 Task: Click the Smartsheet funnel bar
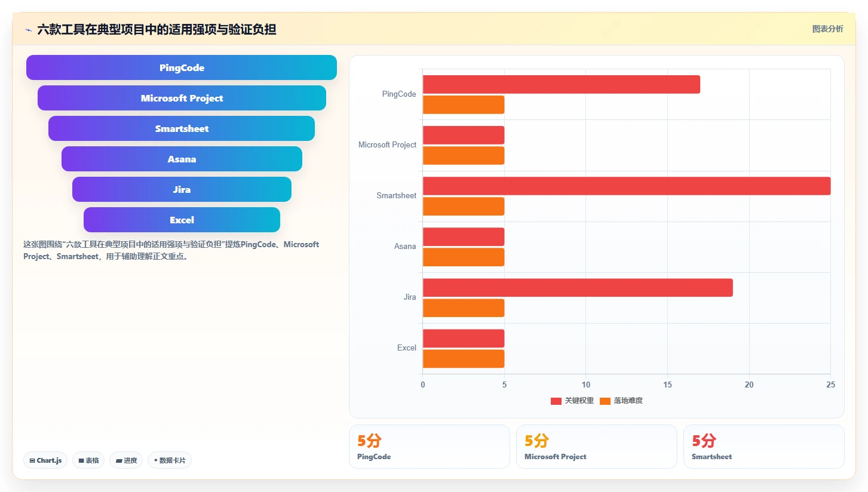pyautogui.click(x=182, y=128)
